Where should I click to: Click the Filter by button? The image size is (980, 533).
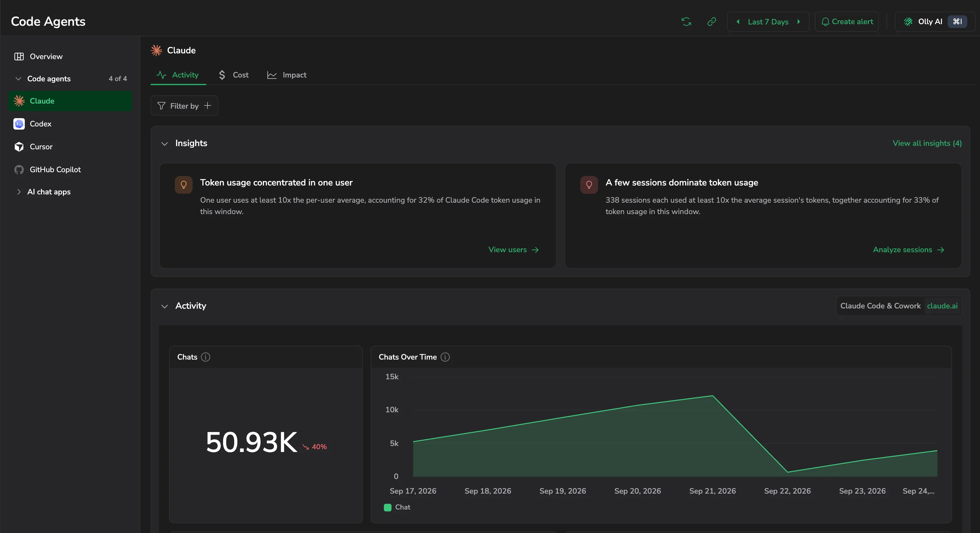pyautogui.click(x=184, y=106)
